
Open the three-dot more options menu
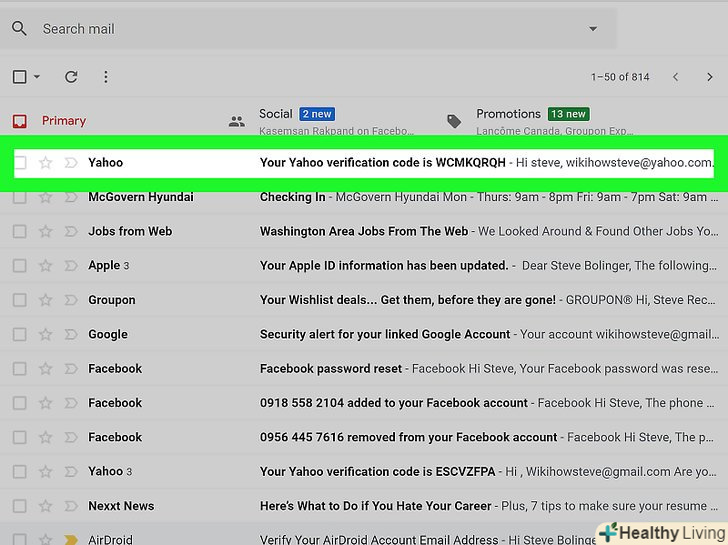pos(106,77)
